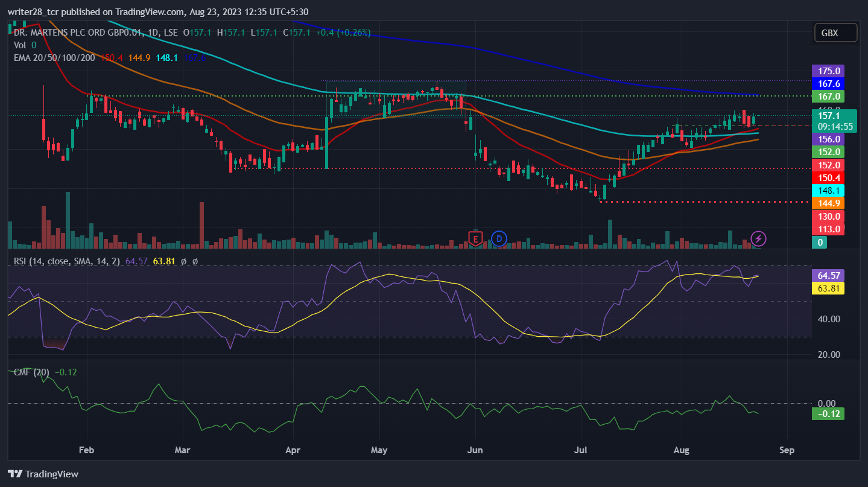Viewport: 868px width, 487px height.
Task: Click the blue Dividend 'D' marker
Action: click(498, 238)
